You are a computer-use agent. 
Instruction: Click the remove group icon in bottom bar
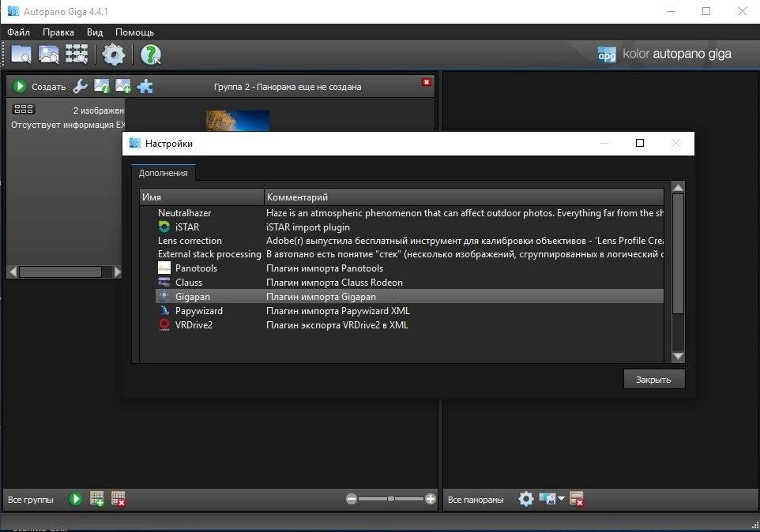(119, 499)
